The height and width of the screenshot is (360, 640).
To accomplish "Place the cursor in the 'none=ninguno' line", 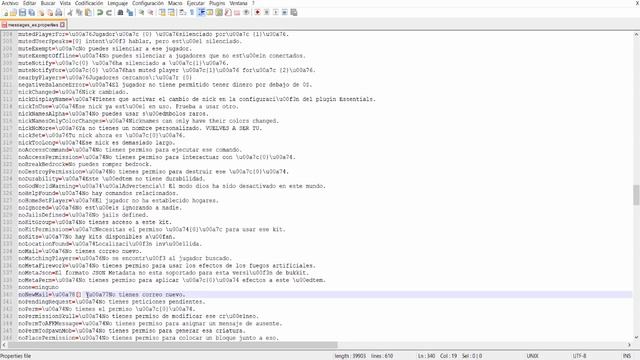I will pyautogui.click(x=38, y=287).
